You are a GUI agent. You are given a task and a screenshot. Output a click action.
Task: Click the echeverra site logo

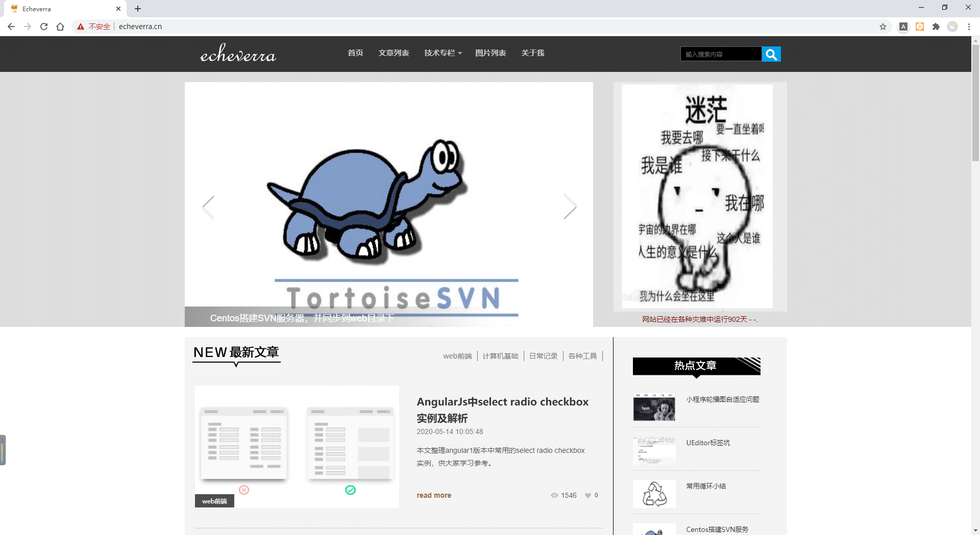(238, 54)
